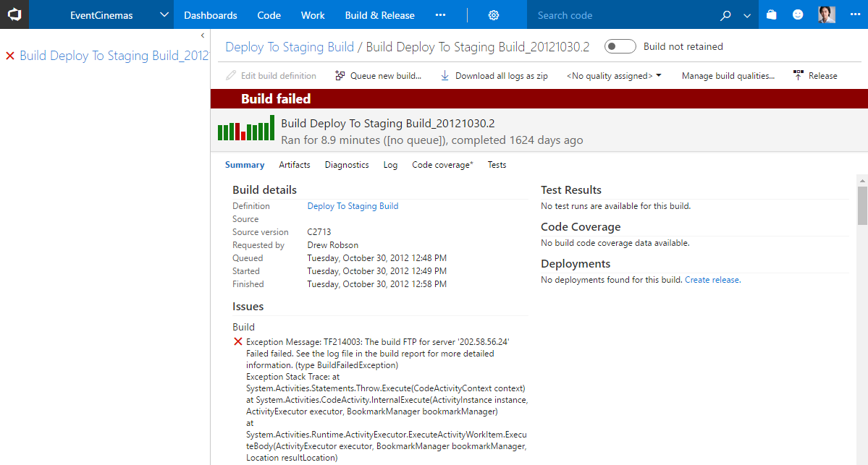Click the Visual Studio Team Services logo
The image size is (868, 465).
14,14
